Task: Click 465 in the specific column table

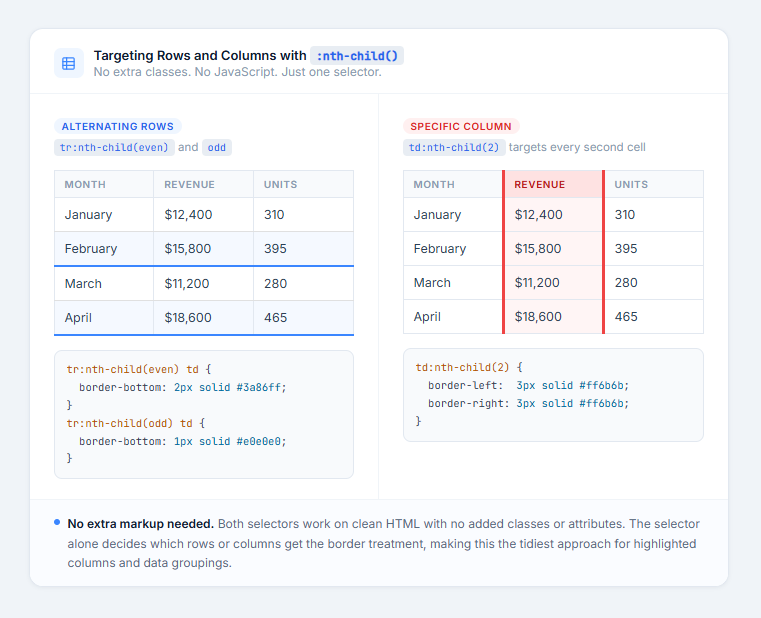Action: [x=654, y=317]
